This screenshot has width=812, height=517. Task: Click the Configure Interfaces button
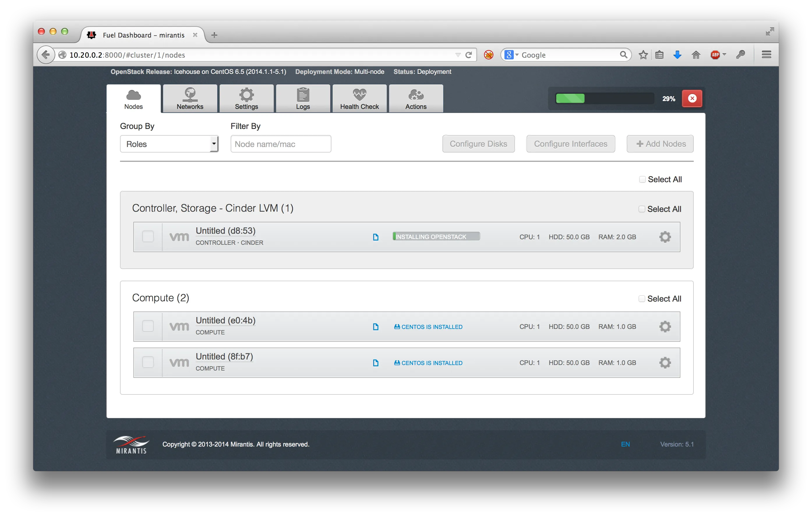(x=571, y=144)
